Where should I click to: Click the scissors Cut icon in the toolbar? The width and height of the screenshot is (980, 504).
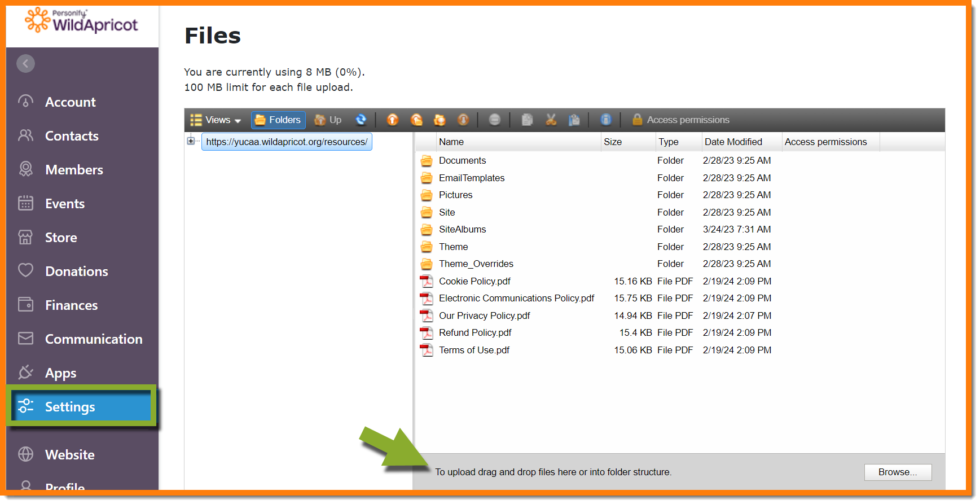click(x=551, y=120)
